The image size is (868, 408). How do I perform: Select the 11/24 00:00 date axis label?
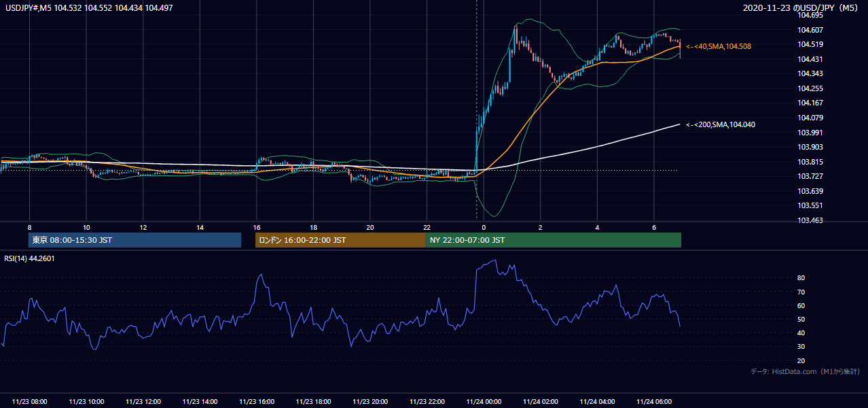484,402
